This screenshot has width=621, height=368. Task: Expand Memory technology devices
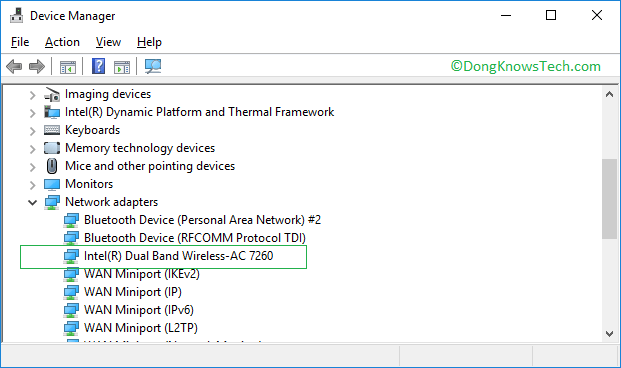click(x=32, y=149)
